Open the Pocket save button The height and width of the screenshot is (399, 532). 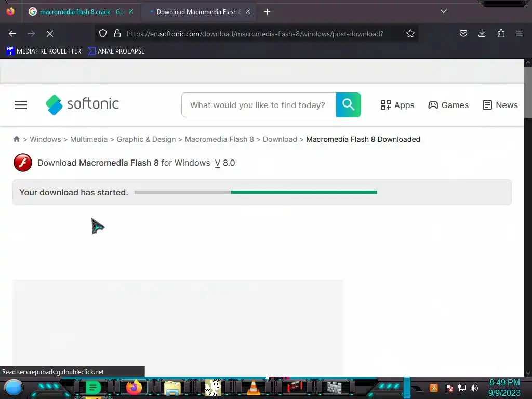463,34
